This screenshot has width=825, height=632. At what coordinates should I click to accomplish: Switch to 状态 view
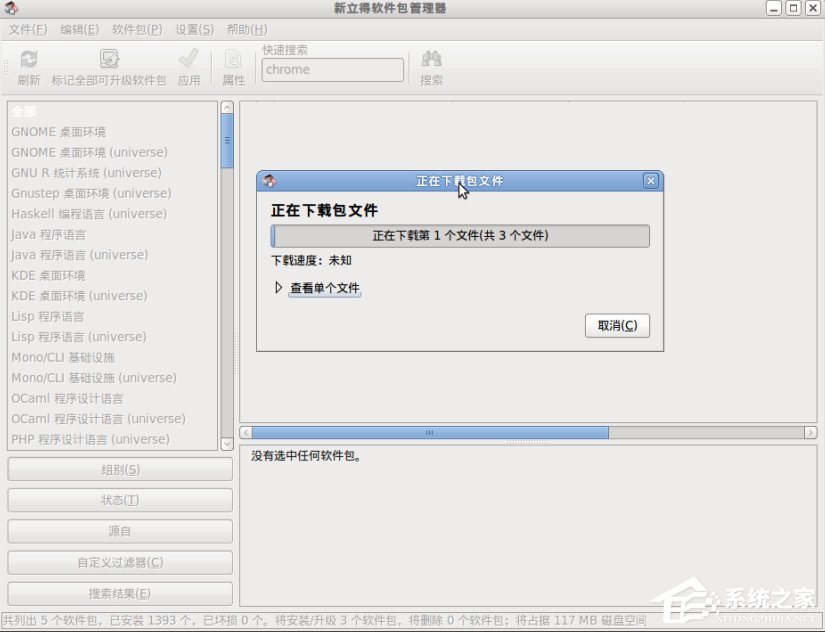pos(116,500)
